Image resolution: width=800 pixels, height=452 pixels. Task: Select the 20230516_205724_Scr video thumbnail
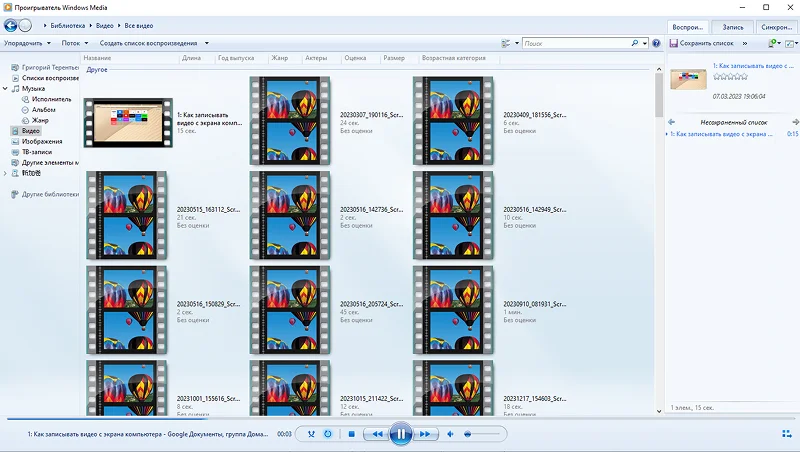(x=290, y=310)
